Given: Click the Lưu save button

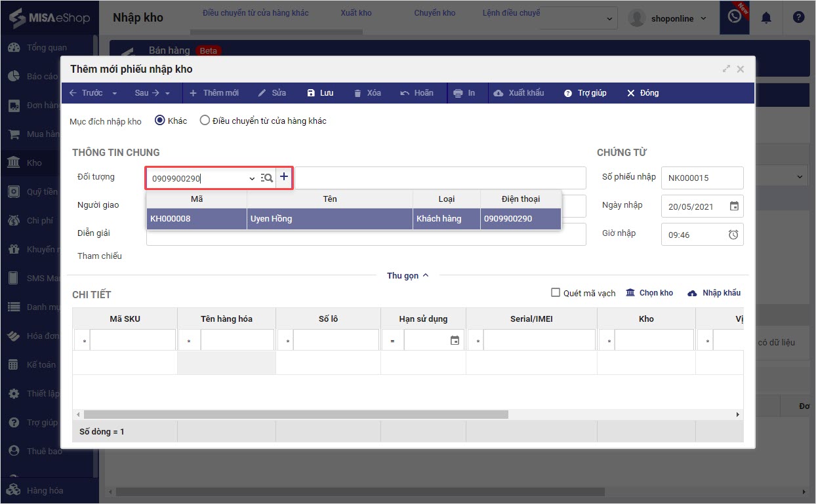Looking at the screenshot, I should 320,93.
